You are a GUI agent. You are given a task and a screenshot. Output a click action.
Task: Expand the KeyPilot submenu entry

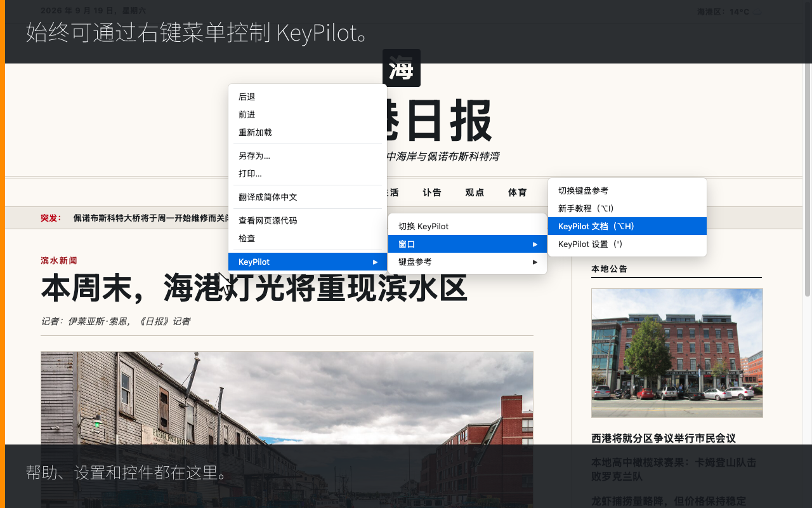tap(308, 262)
